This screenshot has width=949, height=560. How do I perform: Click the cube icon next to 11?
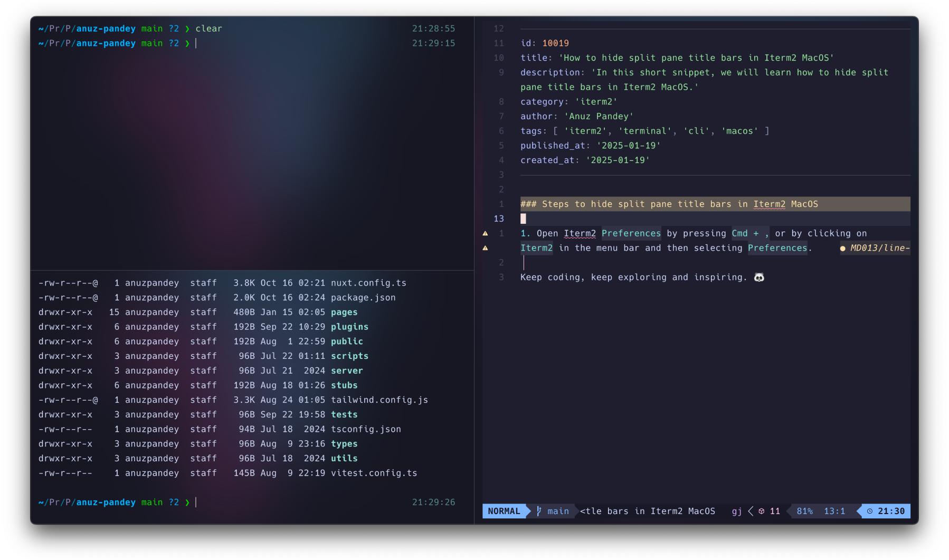click(762, 511)
